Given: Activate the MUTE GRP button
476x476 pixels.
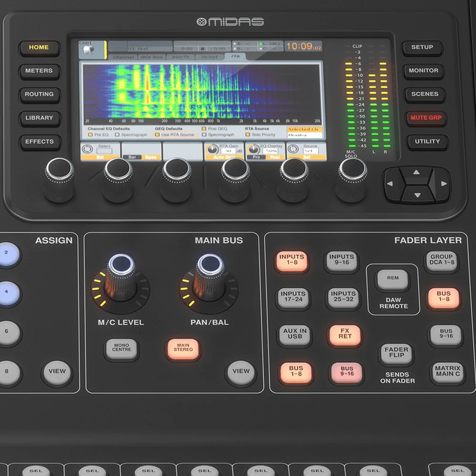Looking at the screenshot, I should pos(426,118).
